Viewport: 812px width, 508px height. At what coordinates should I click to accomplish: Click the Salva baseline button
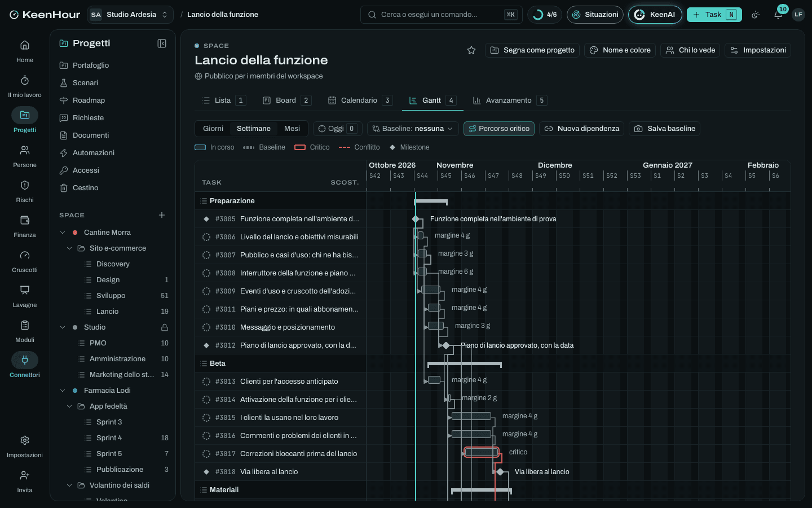(x=665, y=129)
